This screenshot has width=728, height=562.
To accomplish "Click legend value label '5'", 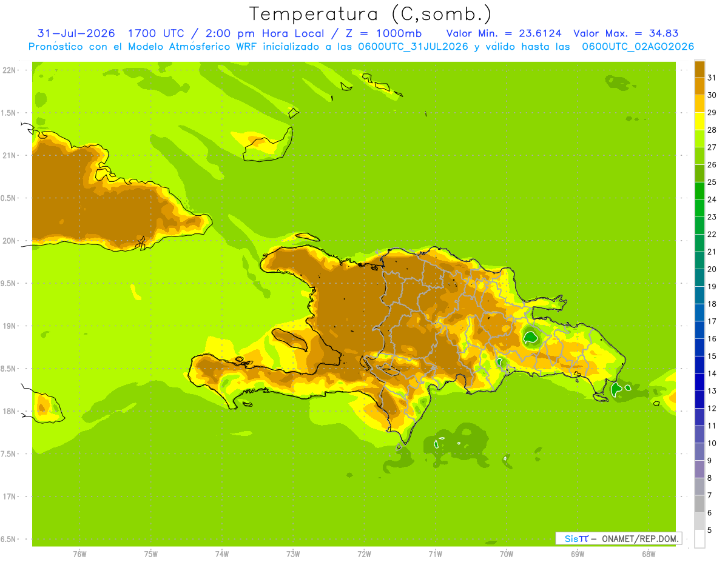I will tap(710, 530).
